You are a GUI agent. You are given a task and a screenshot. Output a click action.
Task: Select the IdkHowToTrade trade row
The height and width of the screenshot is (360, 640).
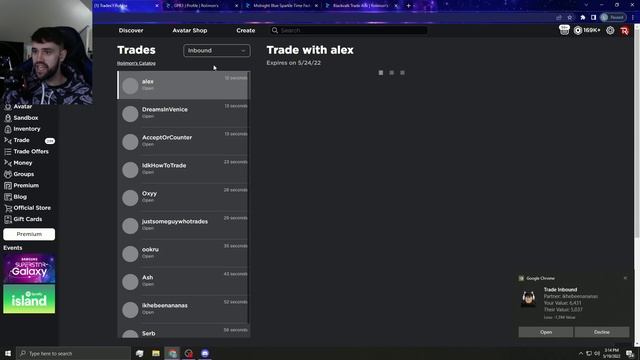(183, 169)
